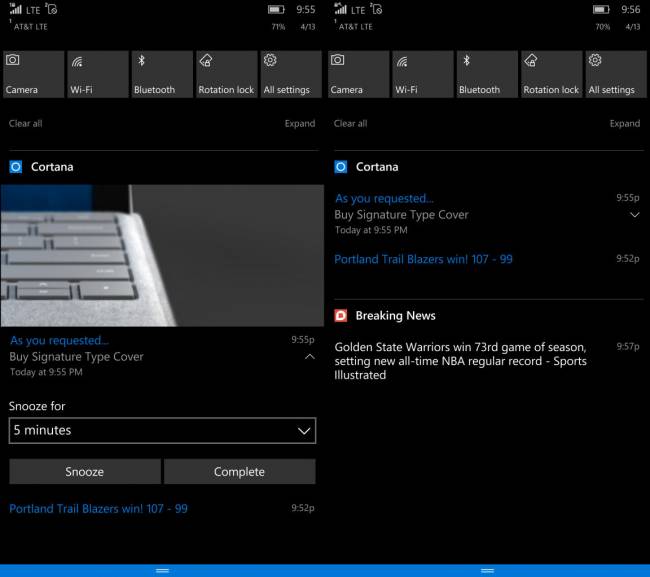This screenshot has width=650, height=577.
Task: Tap the LTE signal bars in right status bar
Action: [341, 9]
